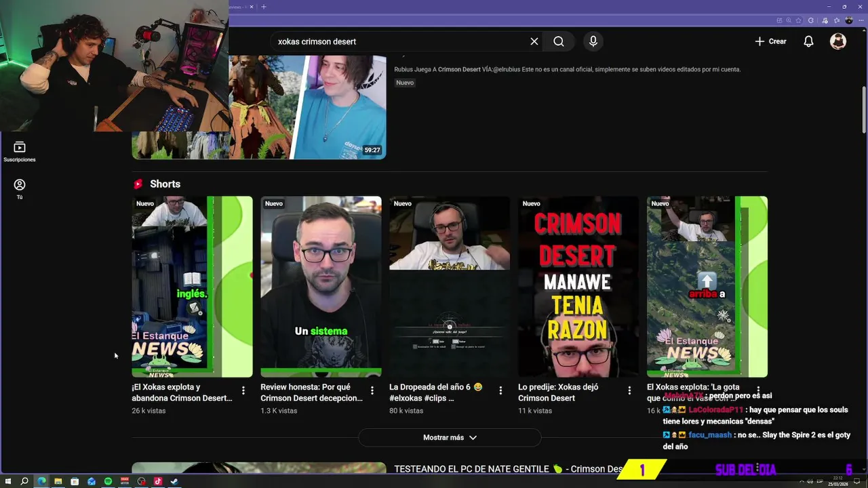
Task: Open the Short about learning 'inglés'
Action: 192,287
